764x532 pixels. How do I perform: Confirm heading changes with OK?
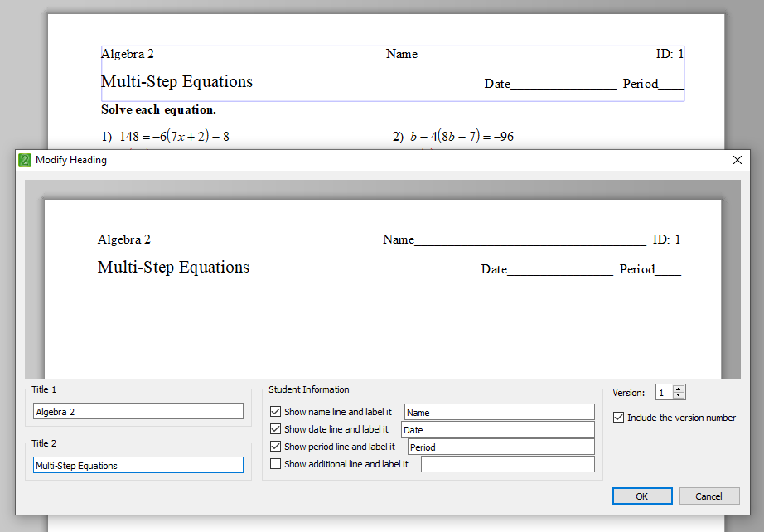coord(642,496)
